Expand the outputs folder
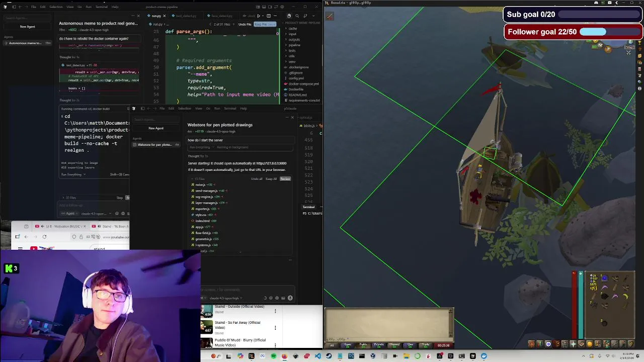This screenshot has width=644, height=362. pos(295,40)
